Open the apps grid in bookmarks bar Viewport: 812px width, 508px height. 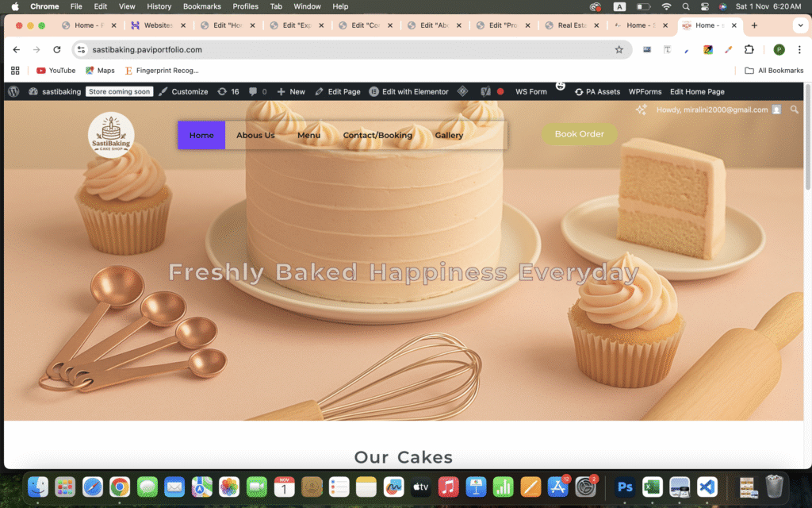[15, 71]
